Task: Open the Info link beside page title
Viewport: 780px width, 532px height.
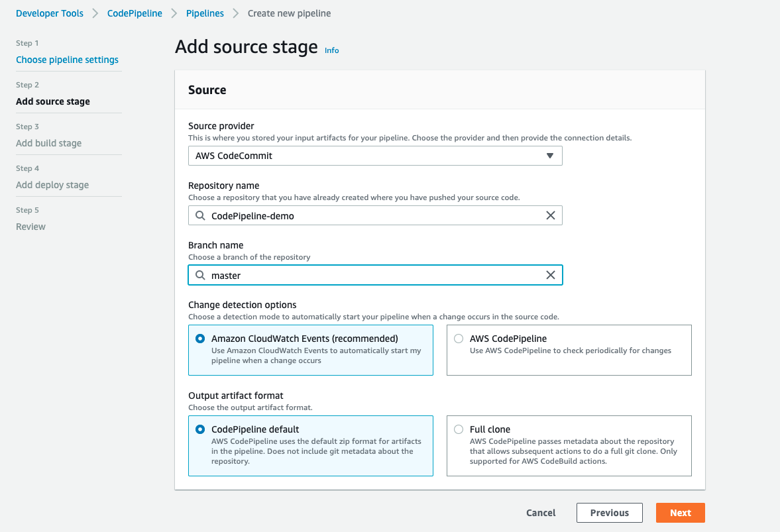Action: [x=331, y=50]
